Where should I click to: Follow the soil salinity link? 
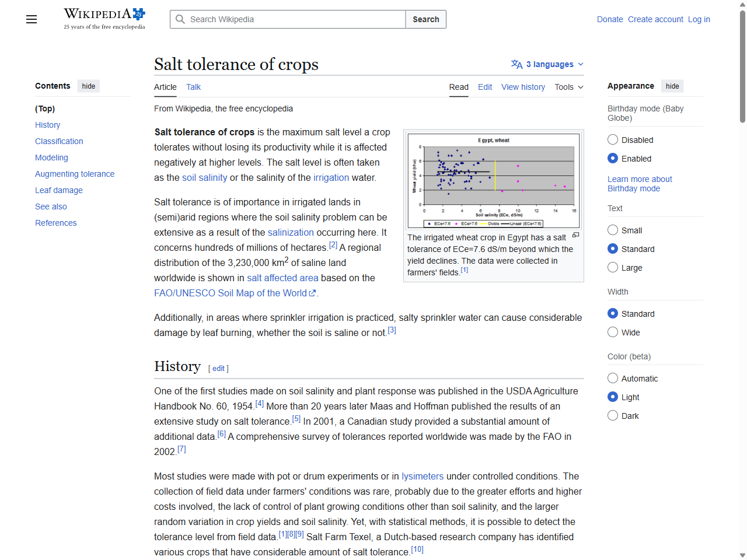[204, 177]
